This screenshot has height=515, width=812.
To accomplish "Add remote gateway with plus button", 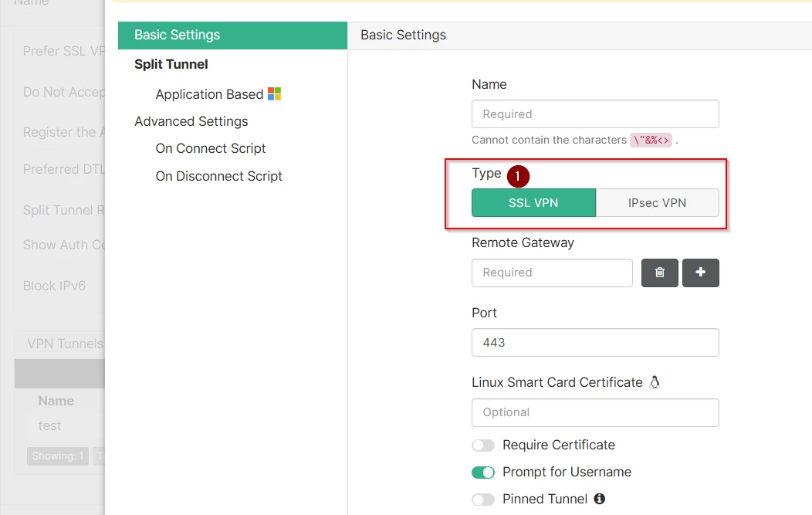I will pos(700,273).
